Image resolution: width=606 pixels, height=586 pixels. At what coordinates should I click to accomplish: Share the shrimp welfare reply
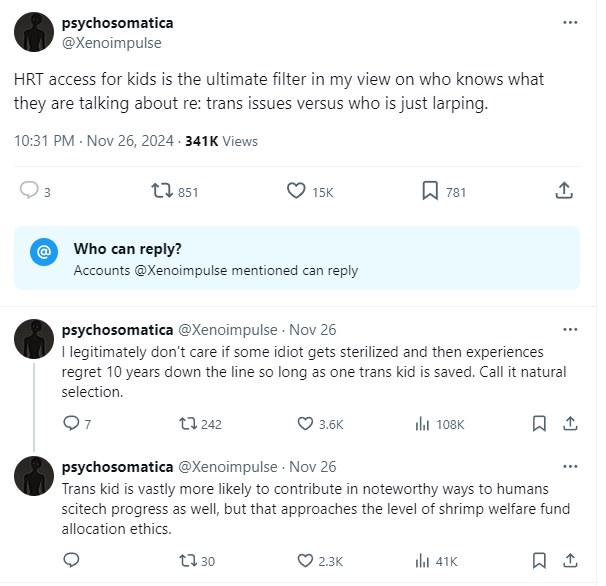tap(569, 561)
